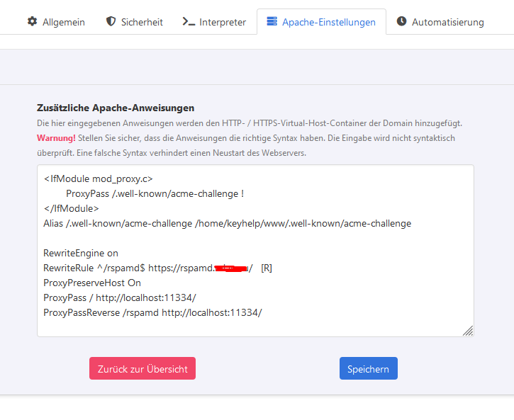Click the shield icon beside Sicherheit
This screenshot has height=420, width=514.
tap(111, 22)
